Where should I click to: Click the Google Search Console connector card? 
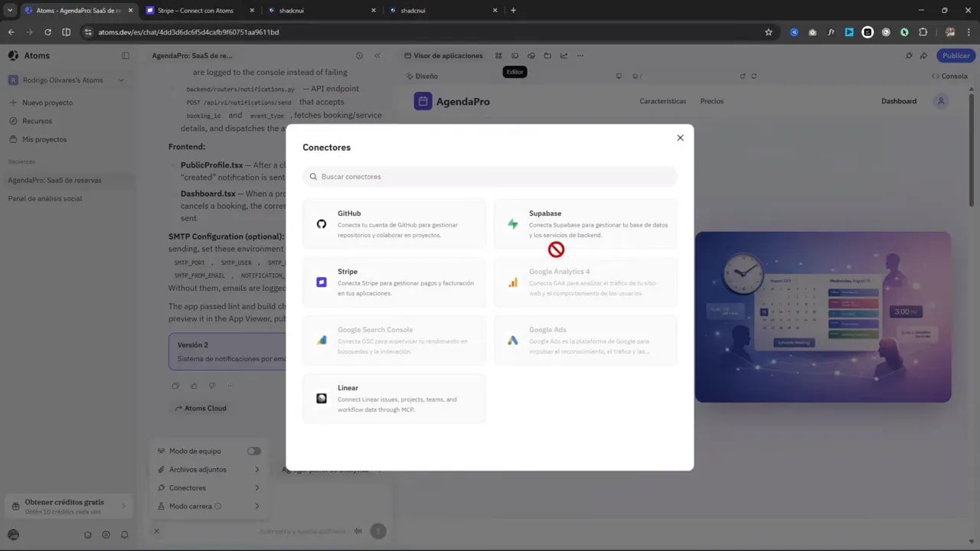[x=394, y=341]
